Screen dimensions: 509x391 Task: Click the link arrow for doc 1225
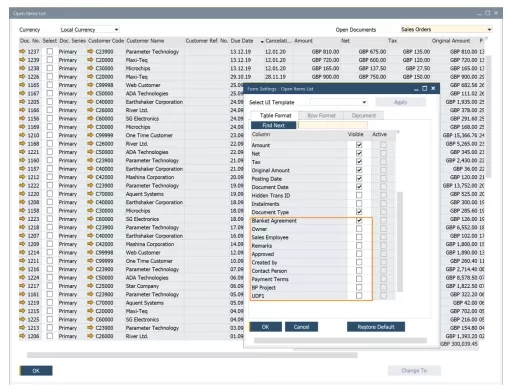[22, 319]
